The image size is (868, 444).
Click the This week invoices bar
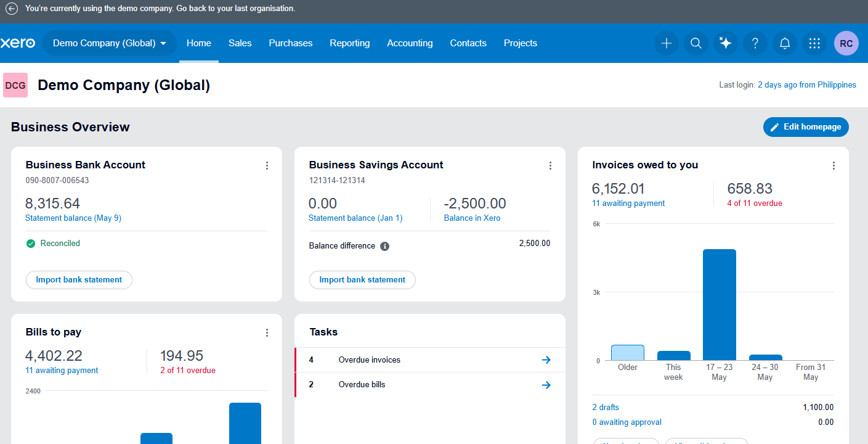point(673,356)
